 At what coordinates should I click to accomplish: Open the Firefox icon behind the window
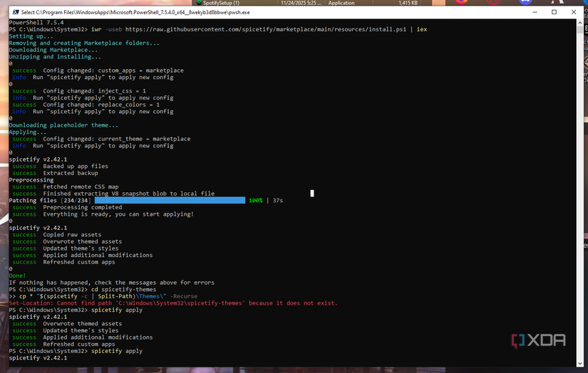(462, 2)
